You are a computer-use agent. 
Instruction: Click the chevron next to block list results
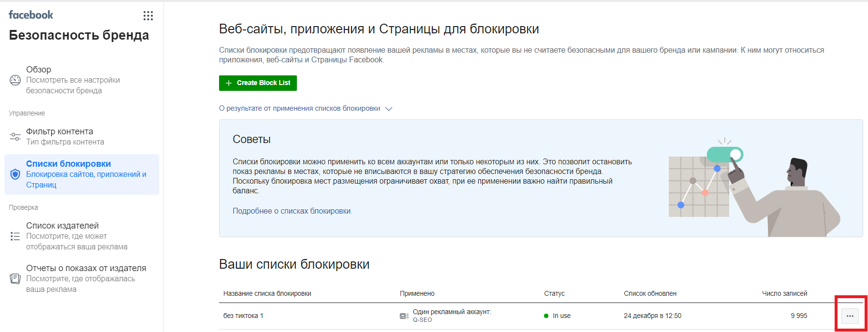click(x=389, y=109)
